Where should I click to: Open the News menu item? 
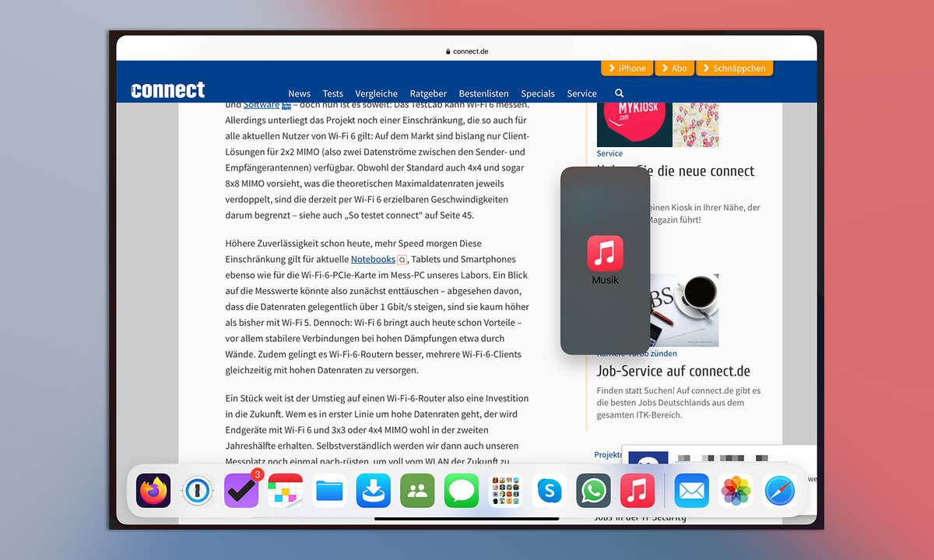[299, 93]
